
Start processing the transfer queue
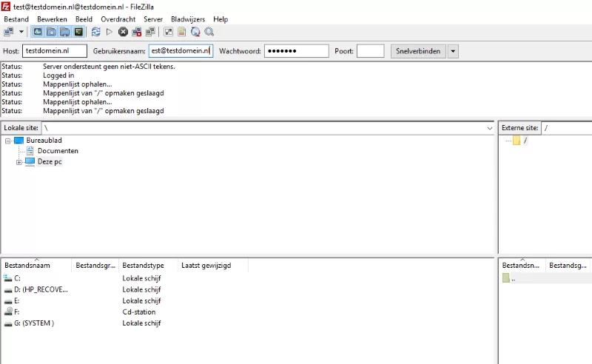coord(110,32)
